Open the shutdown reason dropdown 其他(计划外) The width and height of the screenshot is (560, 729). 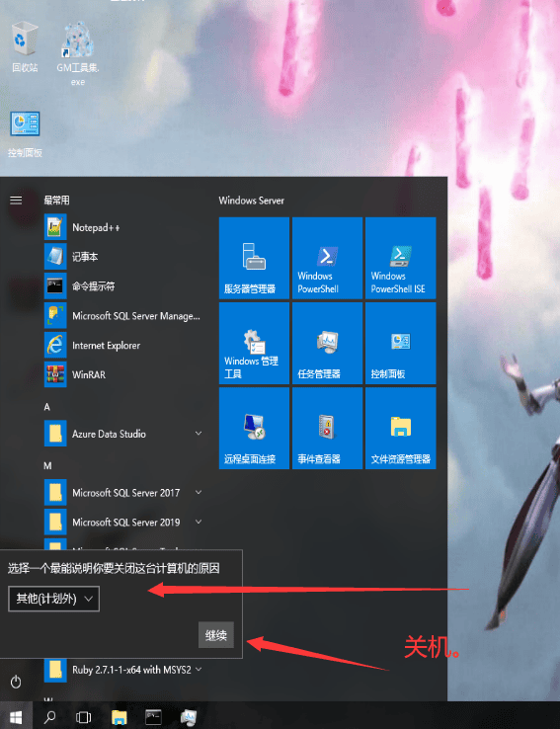54,599
